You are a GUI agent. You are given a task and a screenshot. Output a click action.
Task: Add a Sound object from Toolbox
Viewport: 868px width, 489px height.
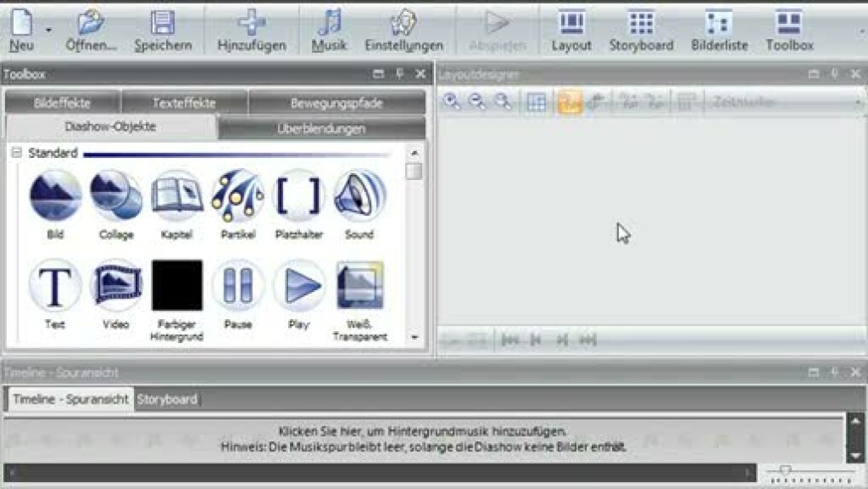pyautogui.click(x=359, y=195)
